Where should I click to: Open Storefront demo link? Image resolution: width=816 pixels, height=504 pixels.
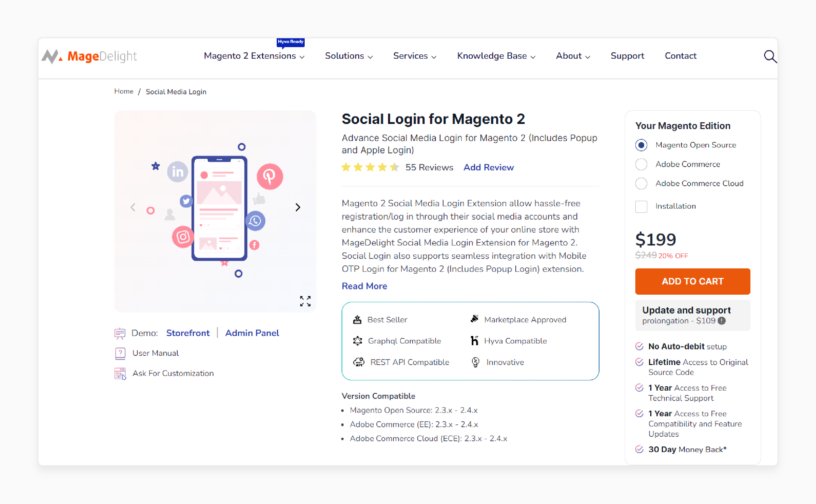[x=188, y=333]
